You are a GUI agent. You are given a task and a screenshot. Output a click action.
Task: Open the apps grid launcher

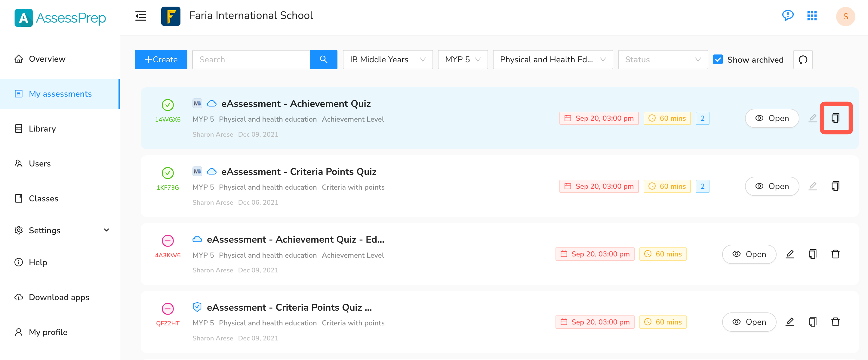[812, 16]
